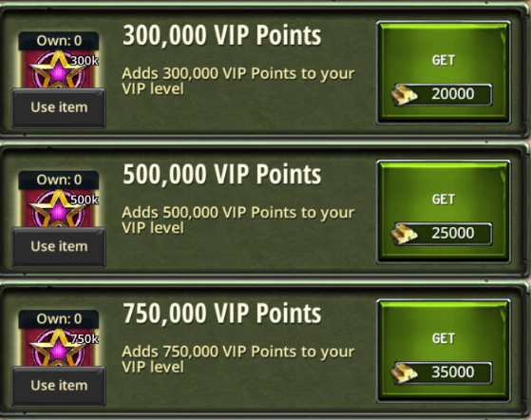The height and width of the screenshot is (420, 531).
Task: Select the 300,000 VIP Points title
Action: pyautogui.click(x=222, y=35)
